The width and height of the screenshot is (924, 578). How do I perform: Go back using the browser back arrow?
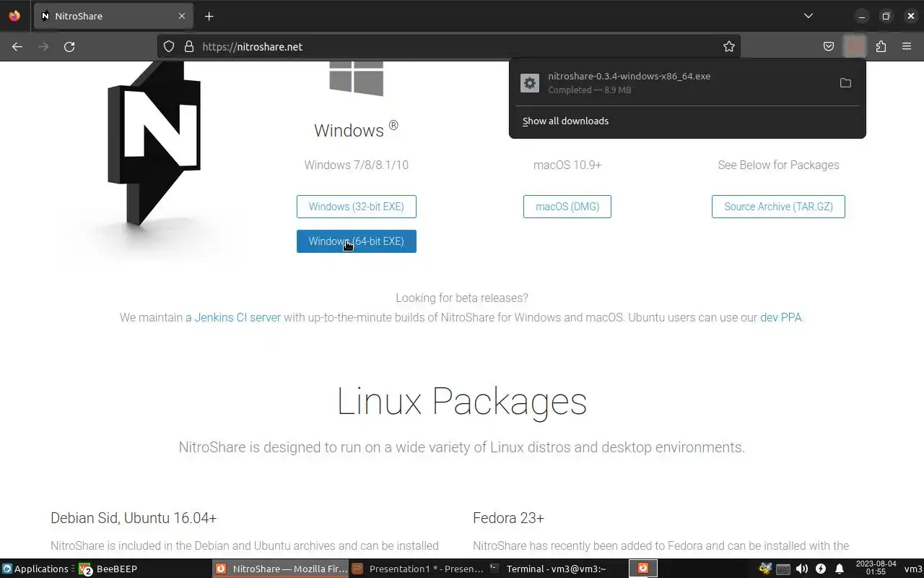17,46
